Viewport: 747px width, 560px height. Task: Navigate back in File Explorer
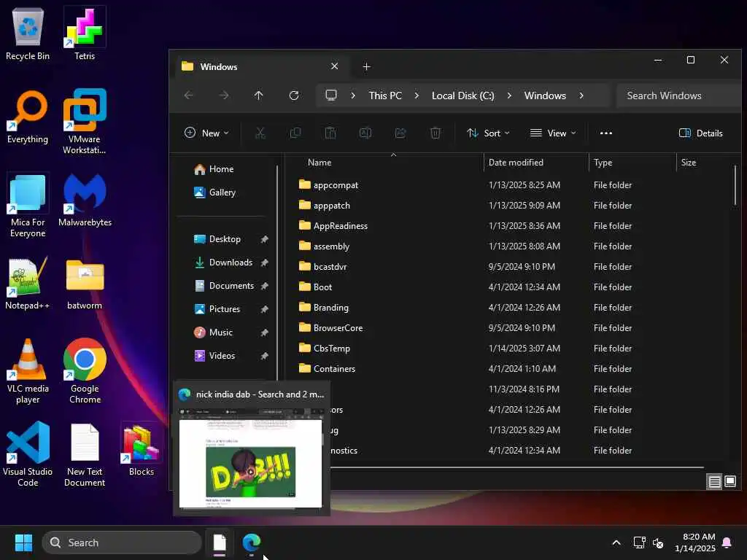coord(189,96)
